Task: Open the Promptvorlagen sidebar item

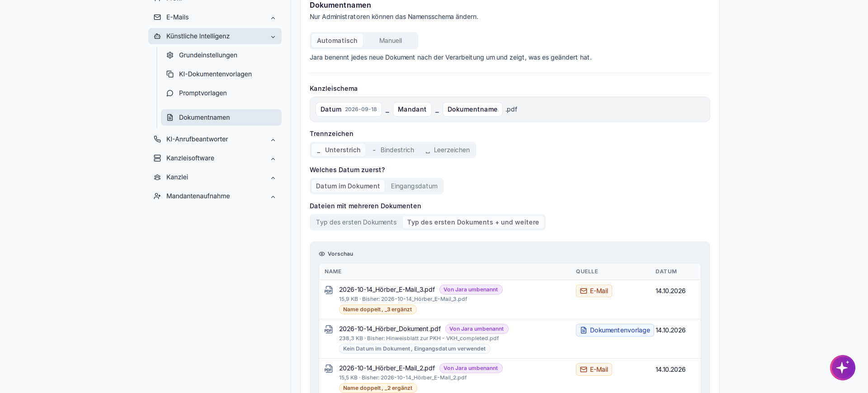Action: [221, 93]
